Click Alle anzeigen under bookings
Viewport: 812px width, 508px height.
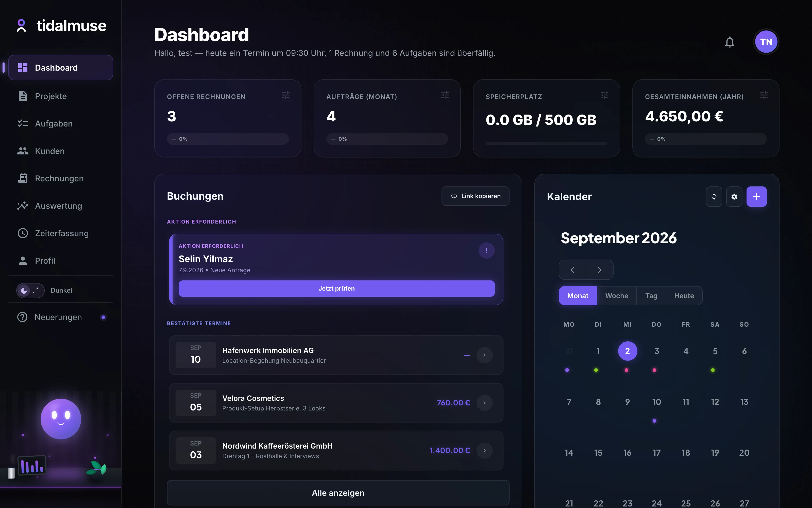(338, 493)
